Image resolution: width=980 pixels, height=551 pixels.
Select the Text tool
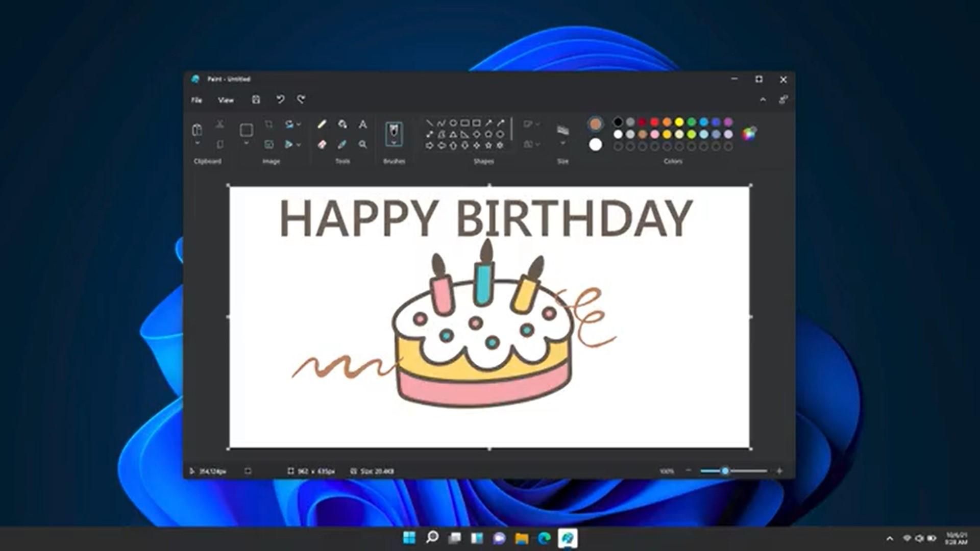pyautogui.click(x=362, y=124)
